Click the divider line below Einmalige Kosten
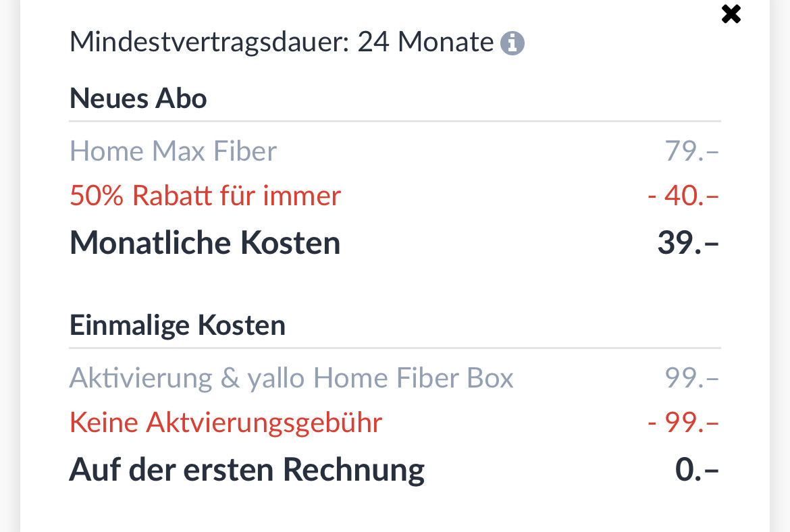 (395, 348)
